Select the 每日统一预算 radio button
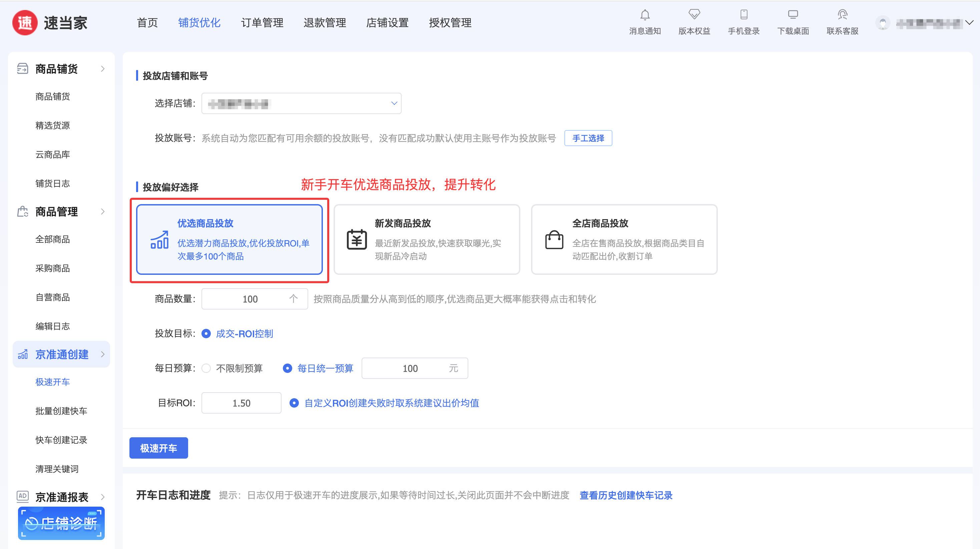 pos(288,368)
